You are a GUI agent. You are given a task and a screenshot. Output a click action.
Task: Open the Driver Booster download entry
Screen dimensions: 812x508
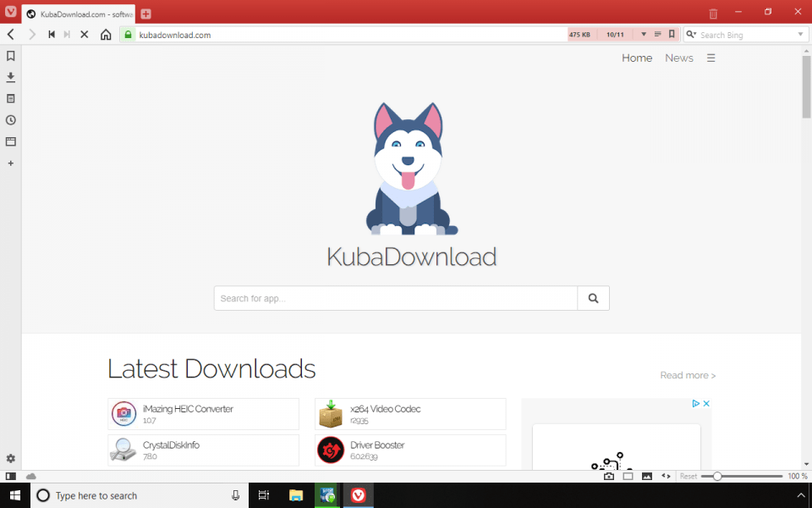click(x=410, y=450)
